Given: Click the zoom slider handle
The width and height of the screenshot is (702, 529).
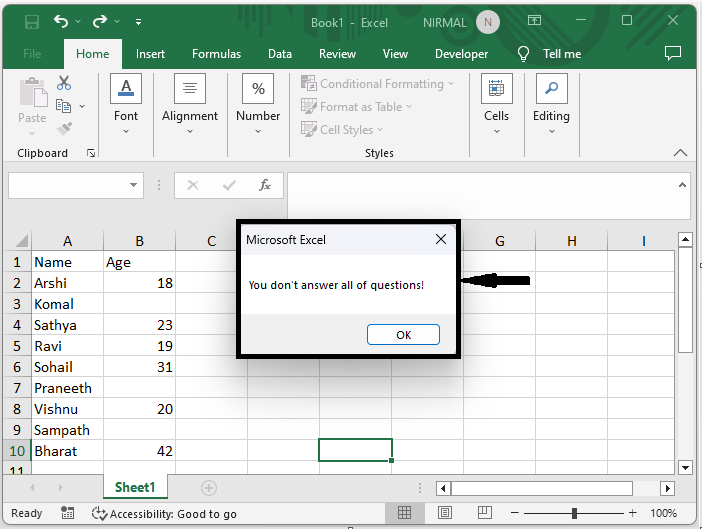Looking at the screenshot, I should tap(574, 513).
